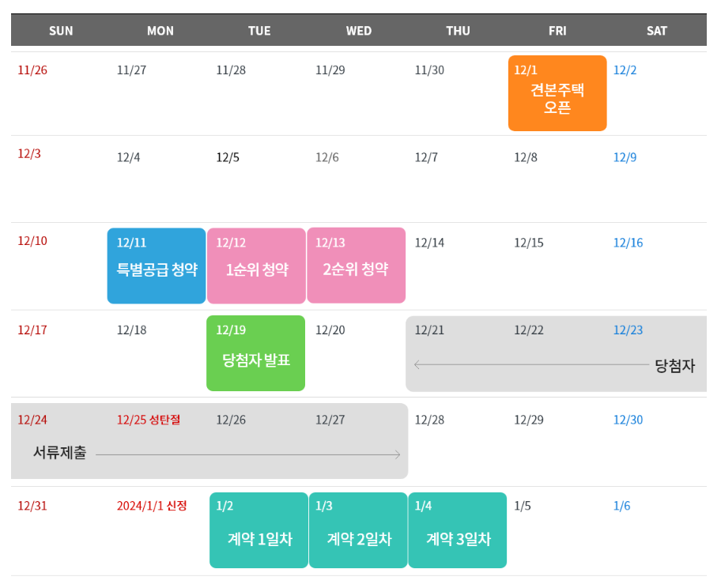721x588 pixels.
Task: Select the date 12/9
Action: coord(625,158)
